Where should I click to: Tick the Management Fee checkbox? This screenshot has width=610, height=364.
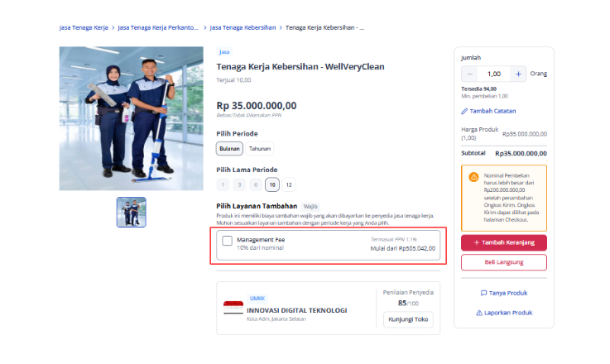point(227,241)
